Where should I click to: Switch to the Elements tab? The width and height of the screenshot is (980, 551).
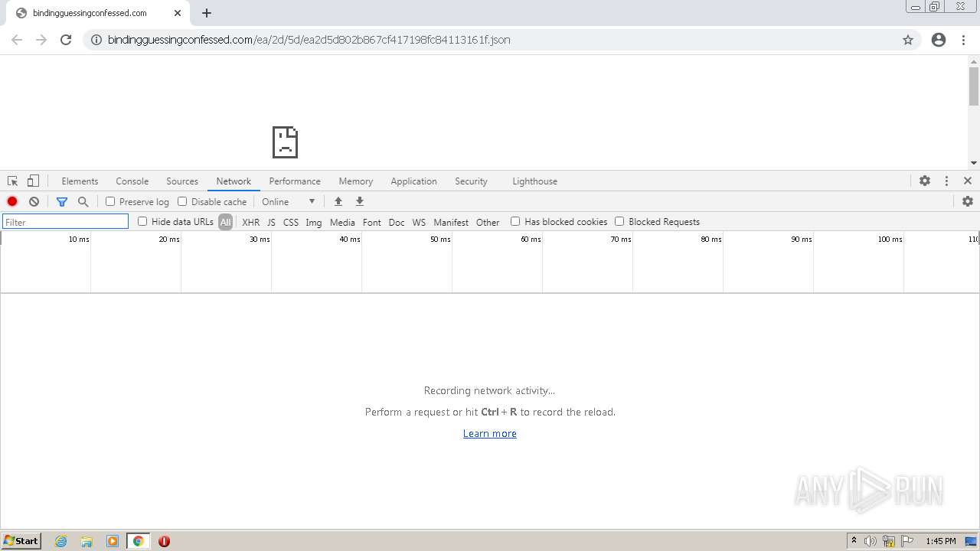pos(80,181)
